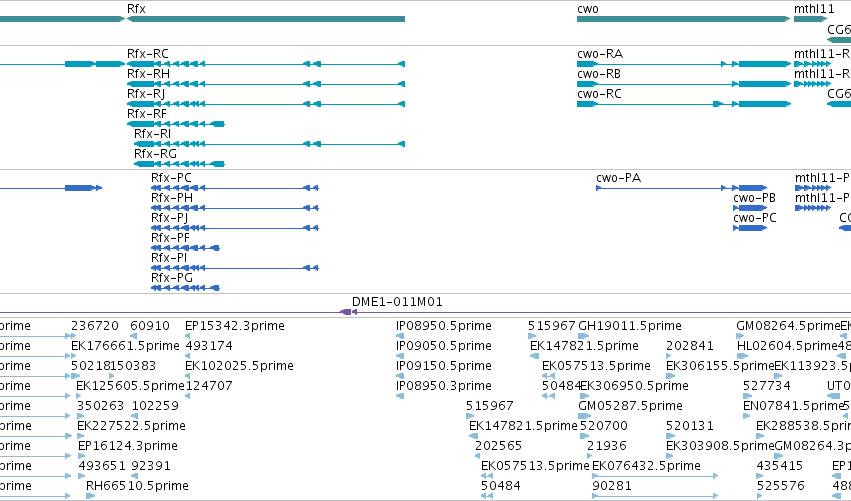Click the EK102025.5prime label
Viewport: 851px width, 501px height.
pos(239,366)
